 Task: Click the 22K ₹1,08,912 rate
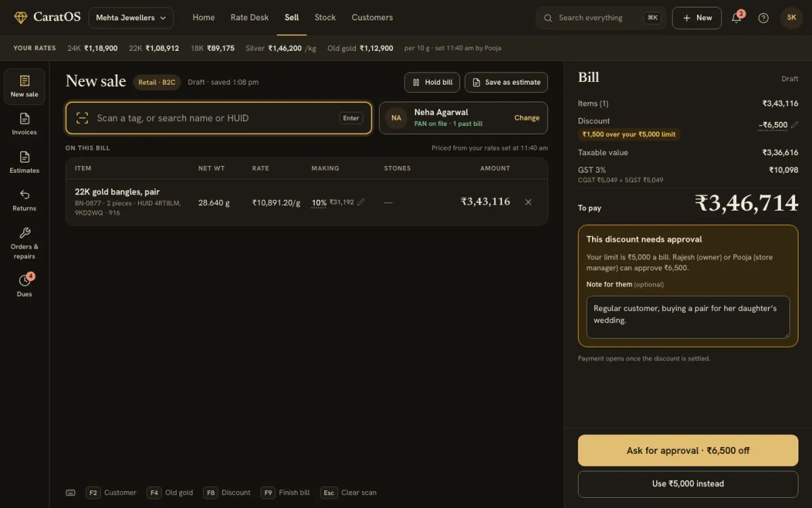click(154, 48)
